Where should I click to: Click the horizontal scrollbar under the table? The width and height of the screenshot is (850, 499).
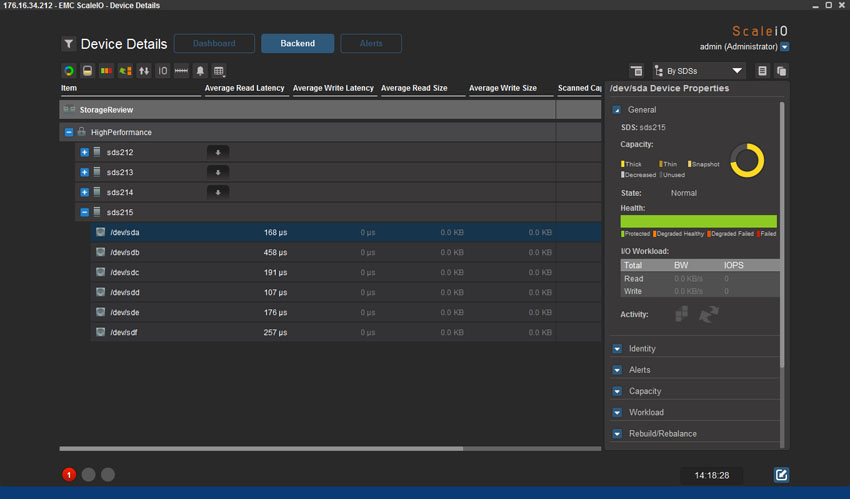point(261,449)
